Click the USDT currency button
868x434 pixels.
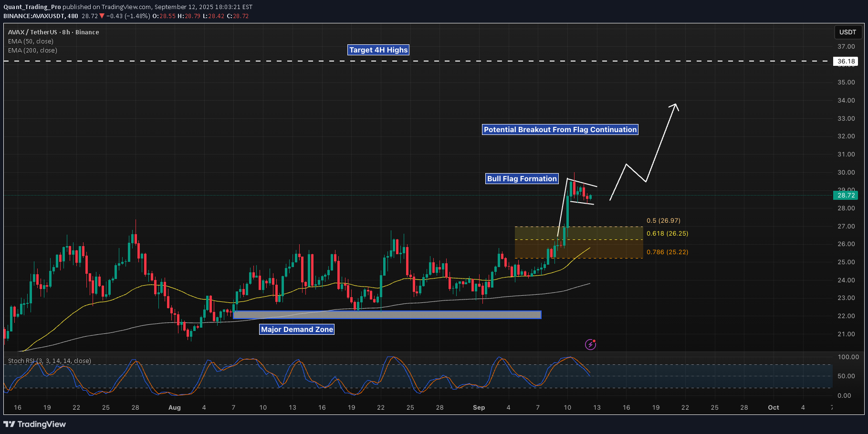pyautogui.click(x=847, y=32)
